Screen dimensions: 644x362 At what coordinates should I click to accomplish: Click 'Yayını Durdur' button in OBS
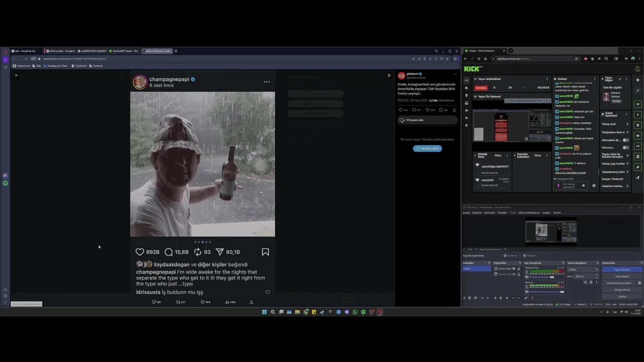[x=622, y=269]
